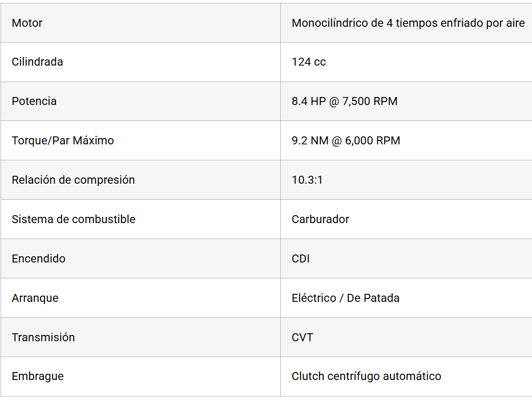Image resolution: width=532 pixels, height=400 pixels.
Task: Click the CDI value cell
Action: pyautogui.click(x=301, y=258)
